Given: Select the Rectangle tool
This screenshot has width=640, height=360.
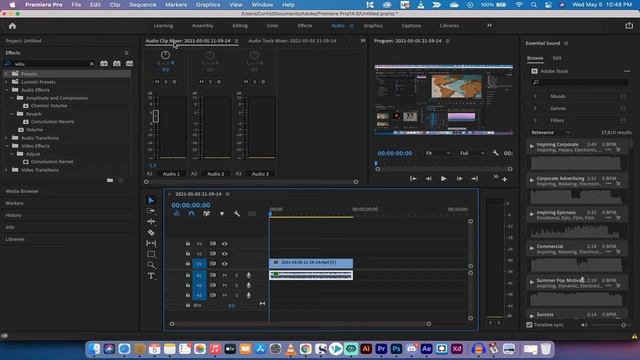Looking at the screenshot, I should [151, 254].
